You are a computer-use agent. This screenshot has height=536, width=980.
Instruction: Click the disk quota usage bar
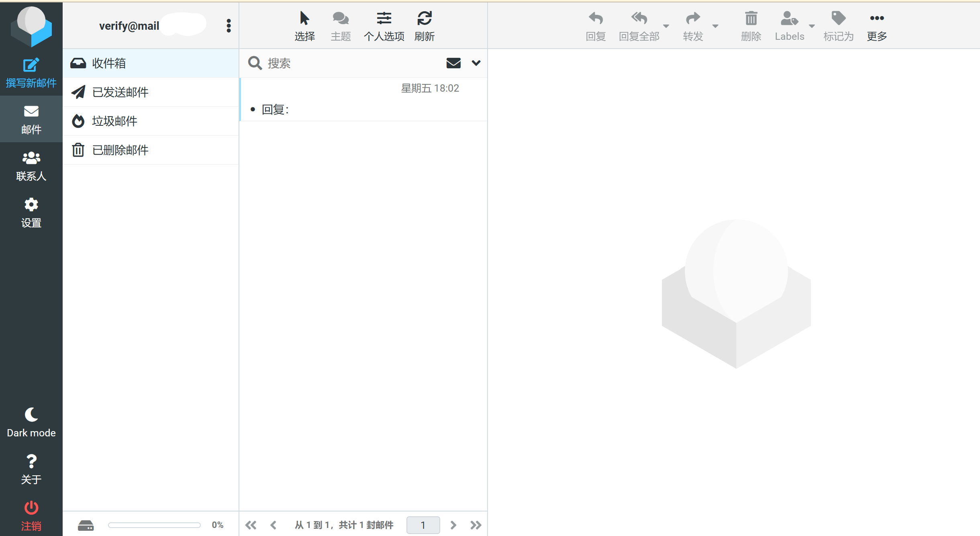154,525
